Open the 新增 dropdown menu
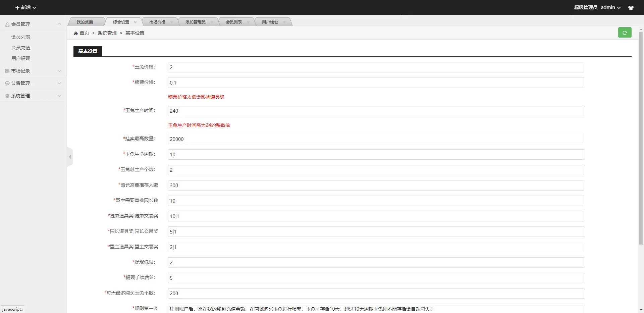644x313 pixels. pos(25,7)
